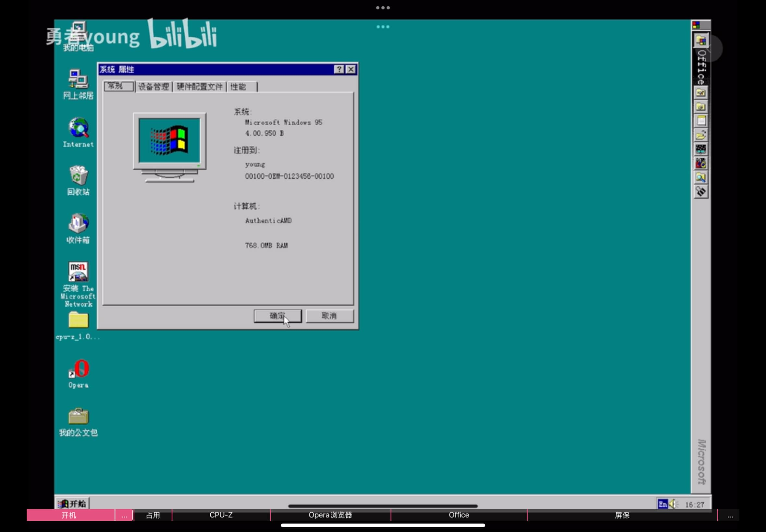Screen dimensions: 766x532
Task: Click the version text '4.00.950 B'
Action: (x=265, y=133)
